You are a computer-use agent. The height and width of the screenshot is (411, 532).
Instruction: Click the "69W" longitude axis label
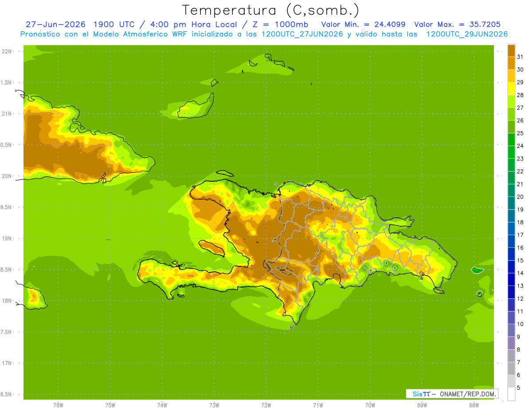[x=422, y=405]
